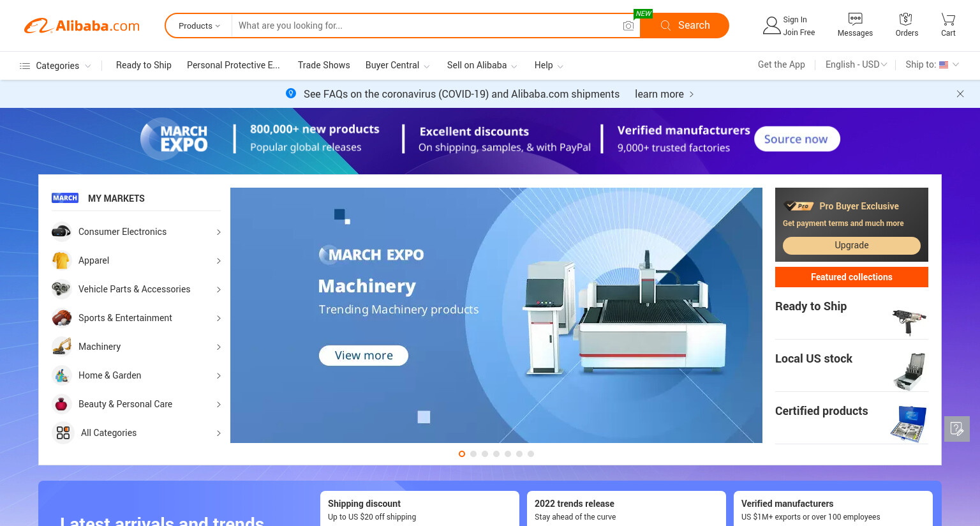Screen dimensions: 980x526
Task: Expand Home & Garden chevron arrow
Action: 218,376
